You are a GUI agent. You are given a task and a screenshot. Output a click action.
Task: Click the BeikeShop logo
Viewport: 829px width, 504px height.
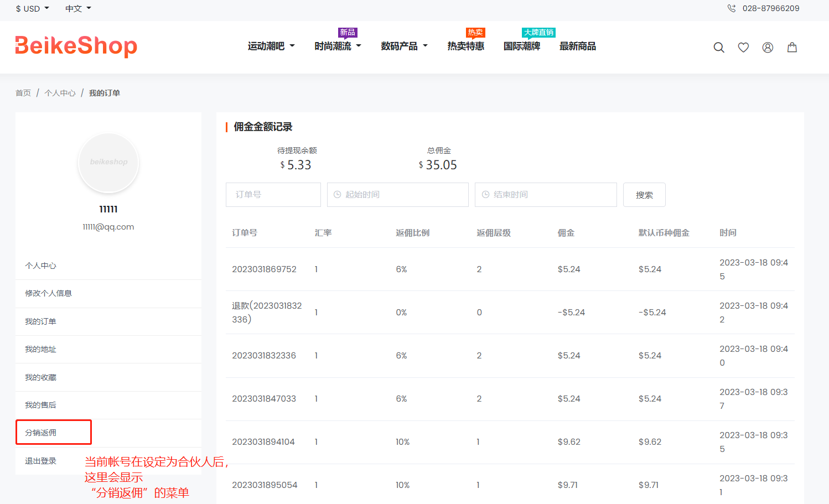point(76,46)
